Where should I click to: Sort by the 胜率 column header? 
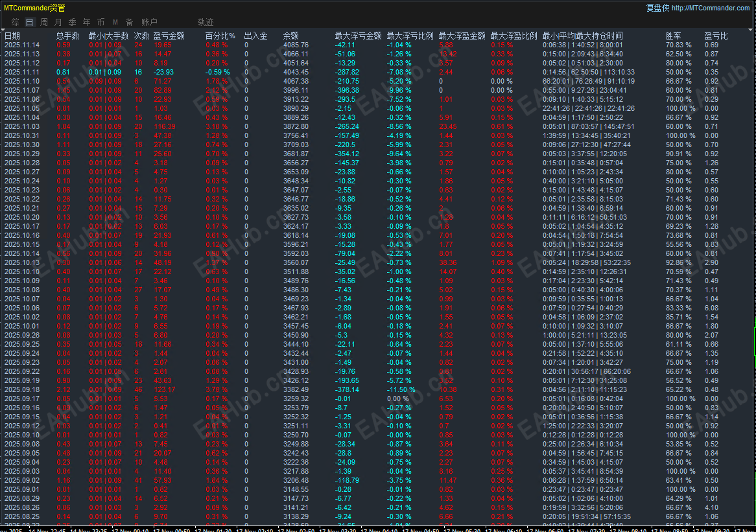pos(673,36)
